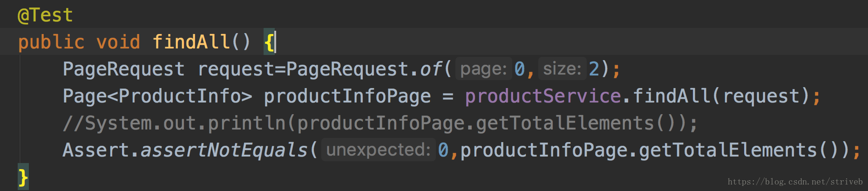Click the commented-out System.out.println line
868x191 pixels.
[x=380, y=123]
